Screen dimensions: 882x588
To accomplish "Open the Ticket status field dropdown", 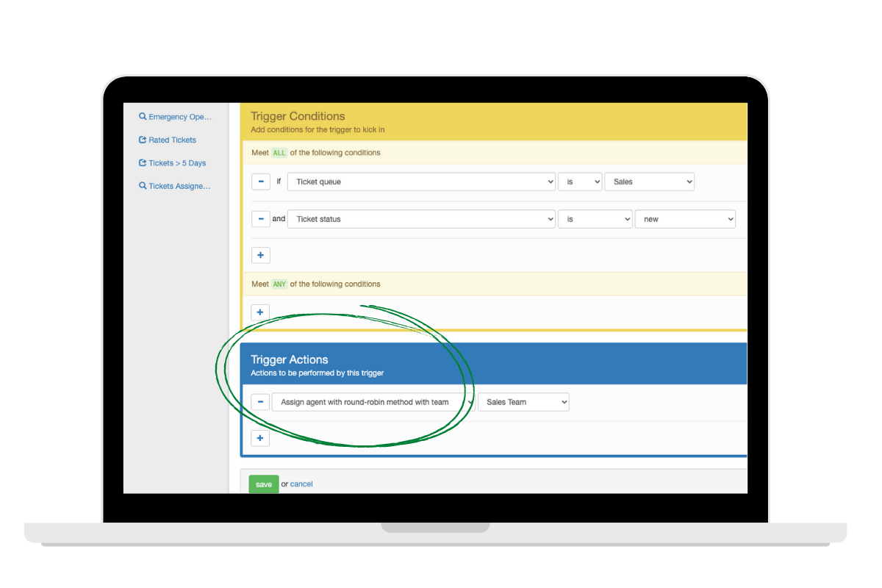I will [420, 219].
